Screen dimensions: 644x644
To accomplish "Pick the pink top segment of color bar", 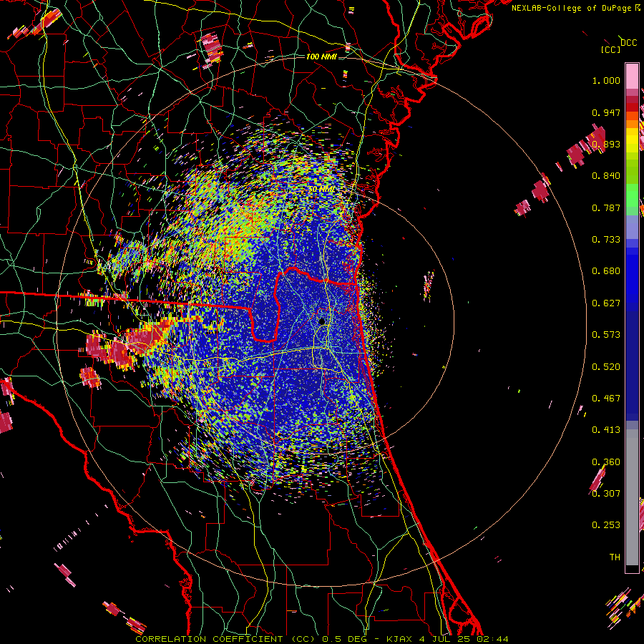I will tap(632, 77).
